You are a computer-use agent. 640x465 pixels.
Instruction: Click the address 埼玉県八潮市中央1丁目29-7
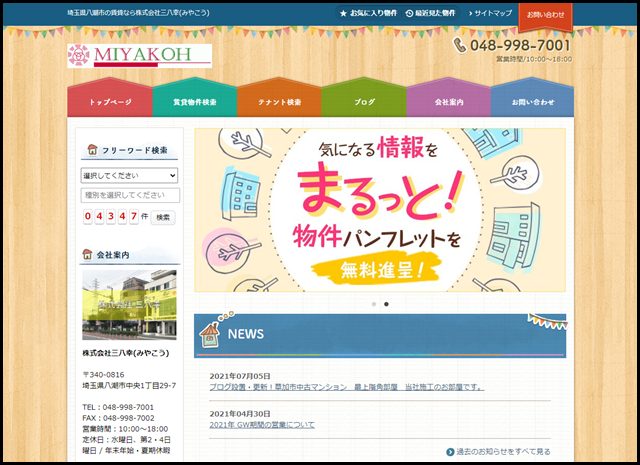click(129, 385)
